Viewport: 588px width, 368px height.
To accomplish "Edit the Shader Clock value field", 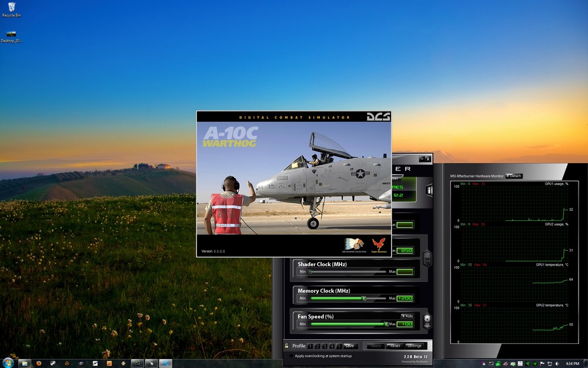I will (405, 271).
